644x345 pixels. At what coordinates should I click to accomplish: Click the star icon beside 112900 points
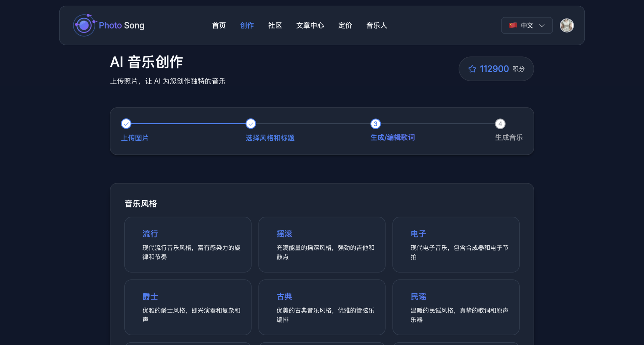(472, 69)
